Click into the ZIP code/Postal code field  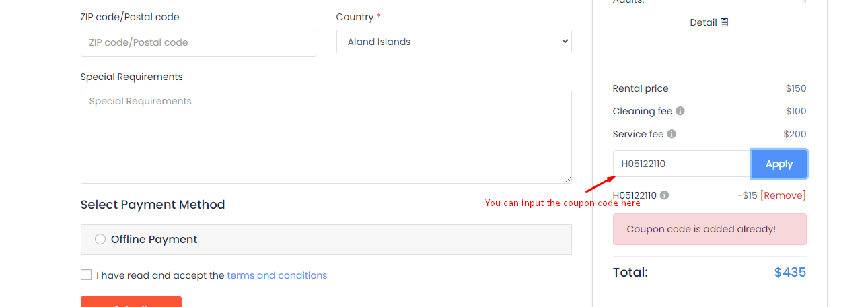(x=198, y=42)
